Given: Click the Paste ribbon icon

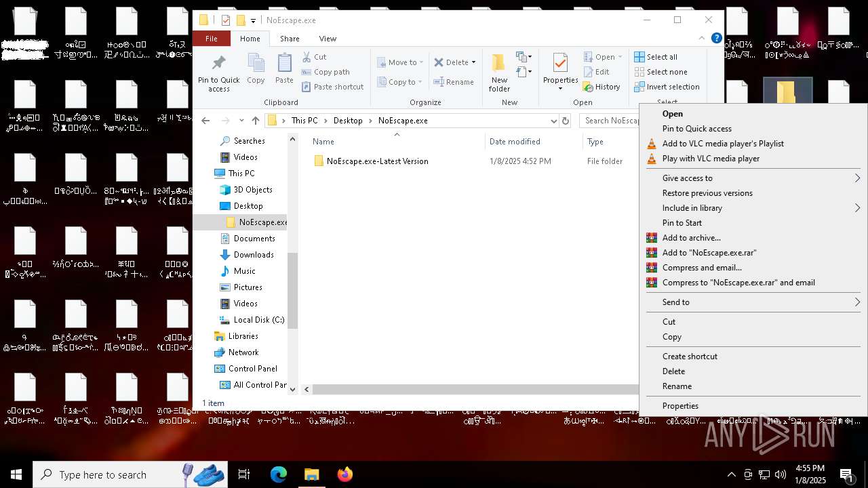Looking at the screenshot, I should click(x=284, y=69).
